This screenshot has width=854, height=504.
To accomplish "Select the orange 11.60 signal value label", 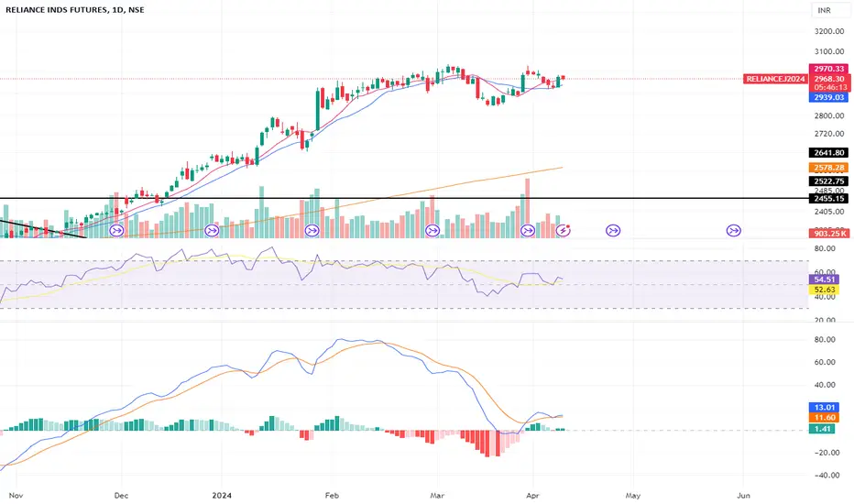I will (x=825, y=418).
